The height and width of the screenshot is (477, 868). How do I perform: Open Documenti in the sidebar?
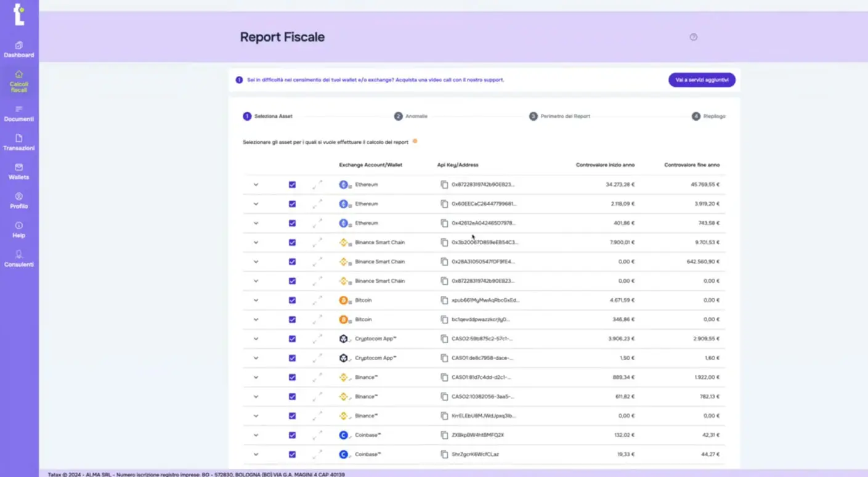pos(19,113)
